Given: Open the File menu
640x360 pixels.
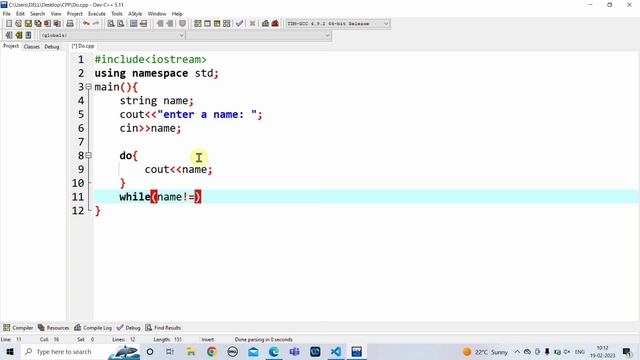Looking at the screenshot, I should point(7,14).
